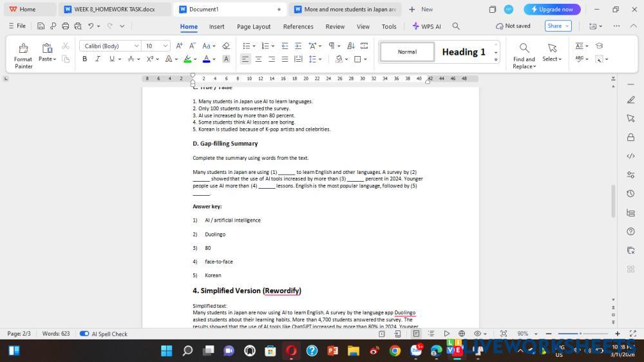Click the Upgrade now button

click(552, 9)
